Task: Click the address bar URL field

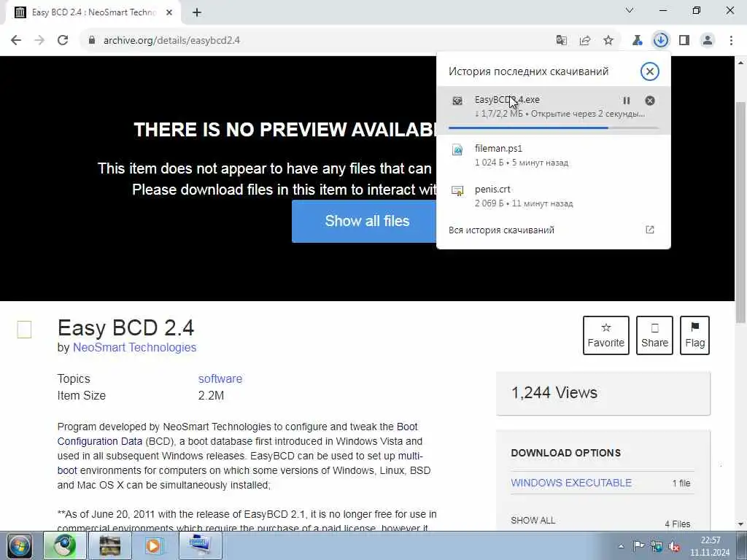Action: point(314,40)
